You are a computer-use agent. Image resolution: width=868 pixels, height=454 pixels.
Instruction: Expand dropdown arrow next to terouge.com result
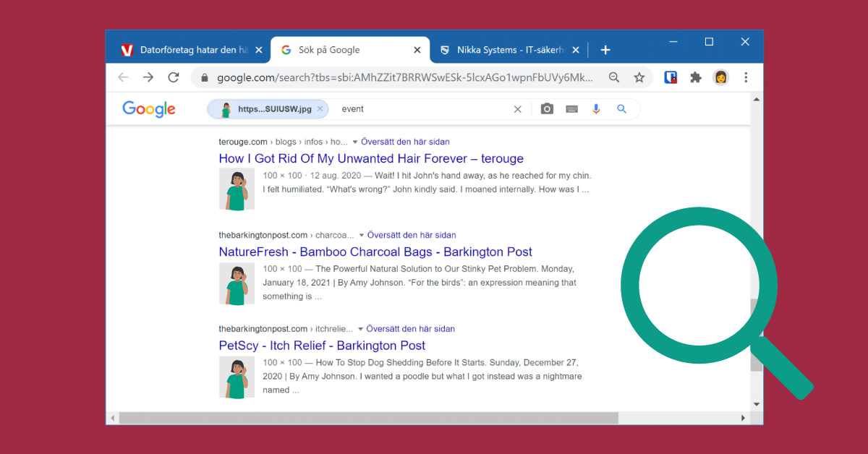[354, 142]
